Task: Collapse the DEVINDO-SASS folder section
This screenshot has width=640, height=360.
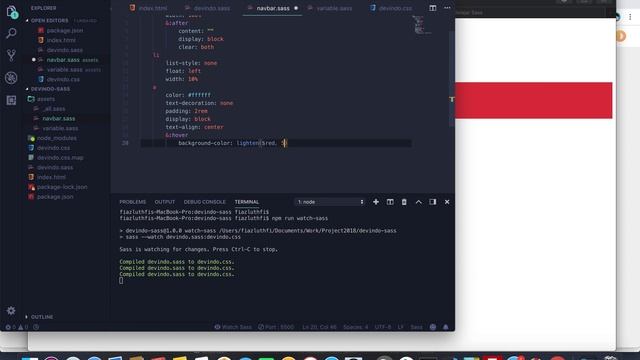Action: click(50, 89)
